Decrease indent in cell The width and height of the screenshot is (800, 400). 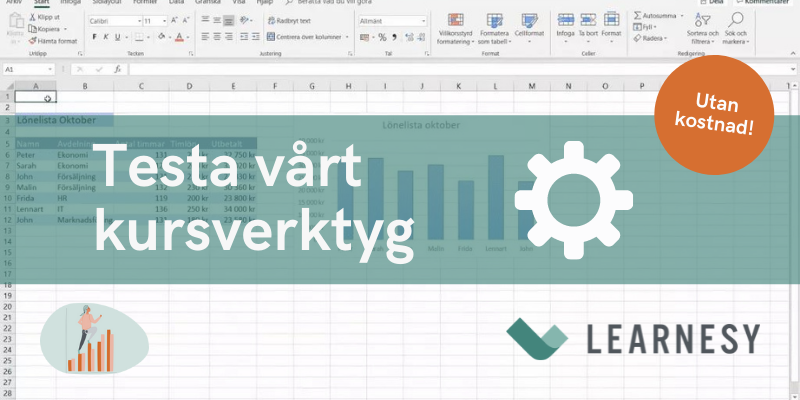pyautogui.click(x=244, y=37)
